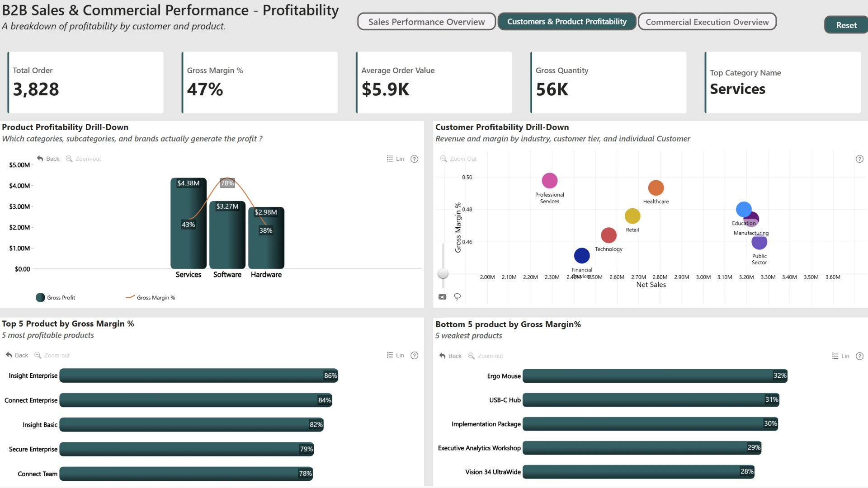
Task: Toggle Lin scale on Bottom 5 chart
Action: click(x=840, y=356)
